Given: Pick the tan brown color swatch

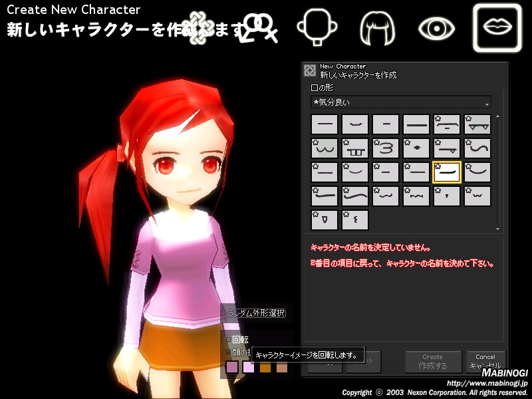Looking at the screenshot, I should 282,367.
